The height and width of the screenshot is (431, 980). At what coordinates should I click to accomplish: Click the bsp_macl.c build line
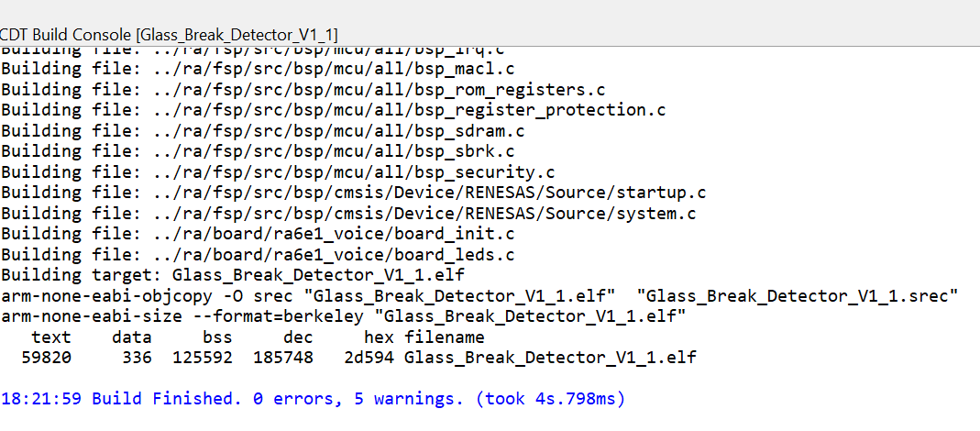(258, 70)
